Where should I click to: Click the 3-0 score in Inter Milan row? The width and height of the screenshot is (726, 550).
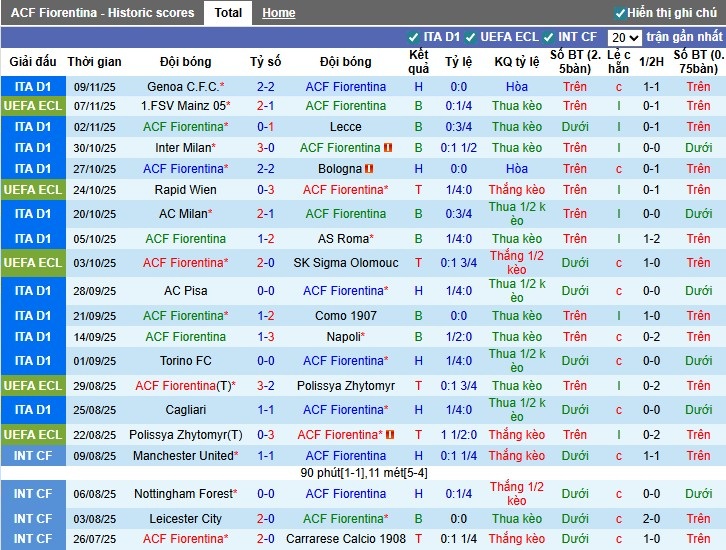[265, 148]
